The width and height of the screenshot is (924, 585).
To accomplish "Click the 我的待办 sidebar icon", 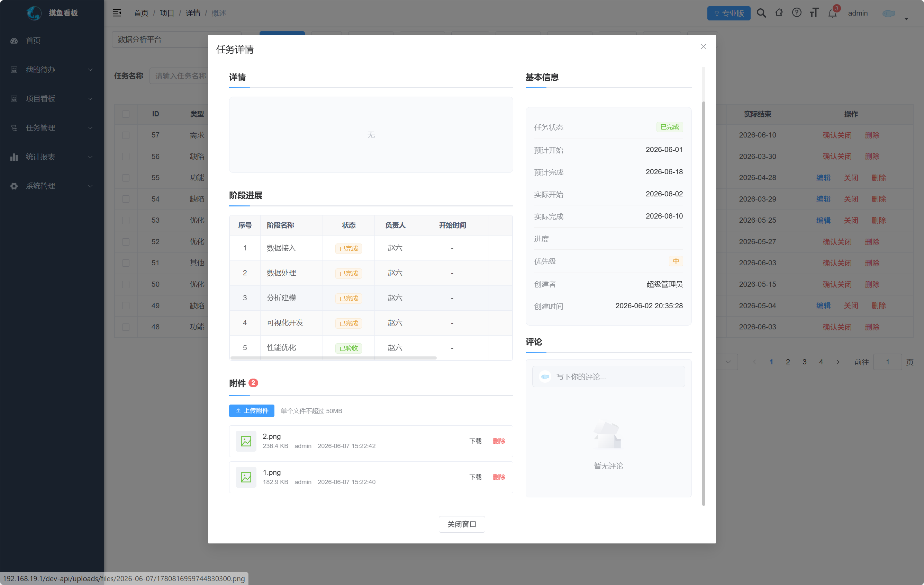I will 14,70.
